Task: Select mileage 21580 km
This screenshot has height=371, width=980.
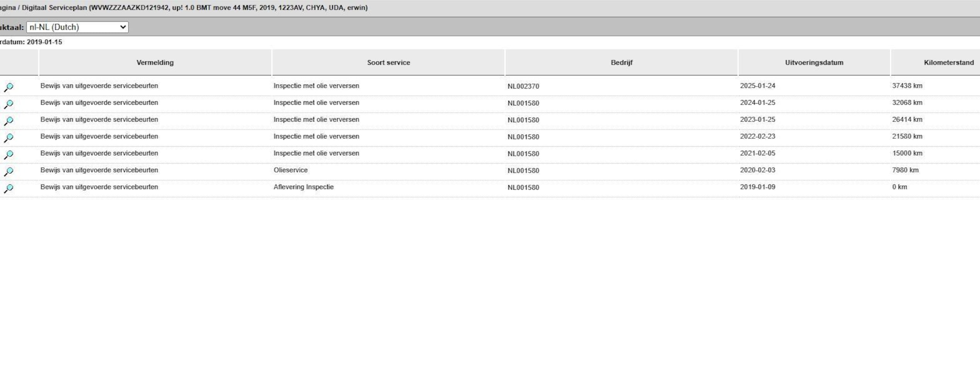Action: coord(907,136)
